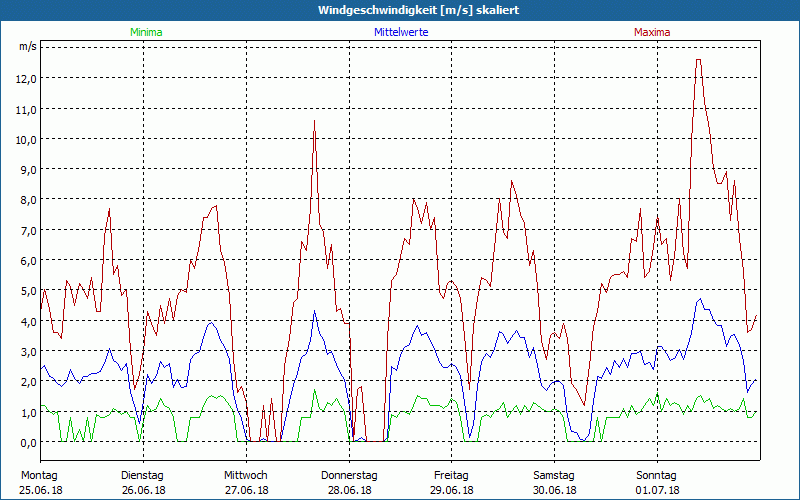The height and width of the screenshot is (500, 800).
Task: Click the 11,0 y-axis value
Action: pyautogui.click(x=28, y=109)
